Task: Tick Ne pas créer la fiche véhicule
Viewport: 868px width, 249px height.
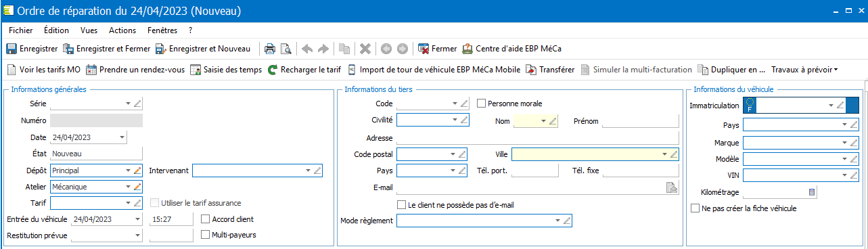Action: (694, 208)
